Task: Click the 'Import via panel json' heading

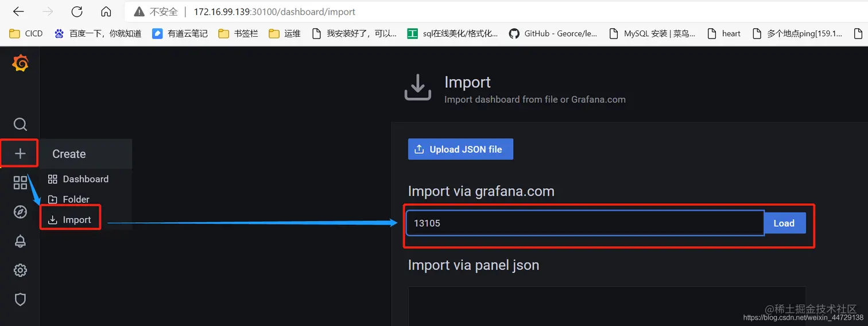Action: coord(474,265)
